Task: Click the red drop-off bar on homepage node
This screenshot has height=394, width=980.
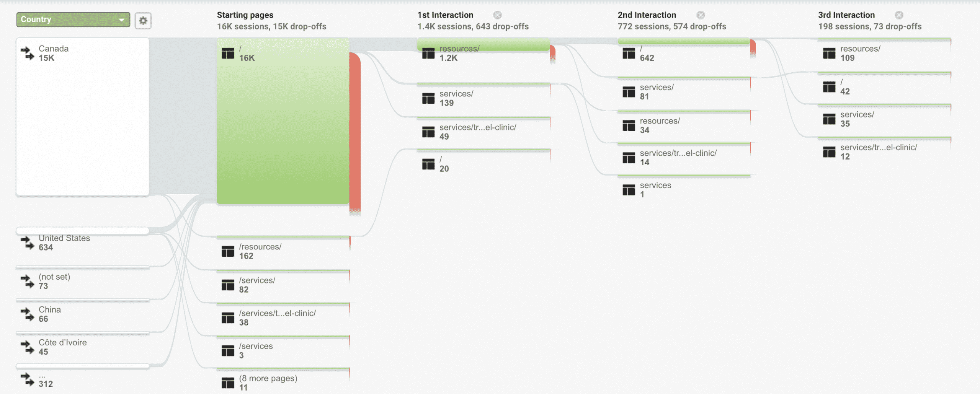Action: pyautogui.click(x=355, y=133)
